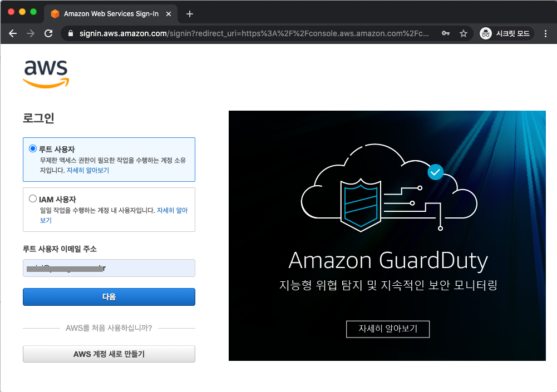Open 자세히 알아보기 link under 루트 사용자
The width and height of the screenshot is (557, 392).
point(88,170)
